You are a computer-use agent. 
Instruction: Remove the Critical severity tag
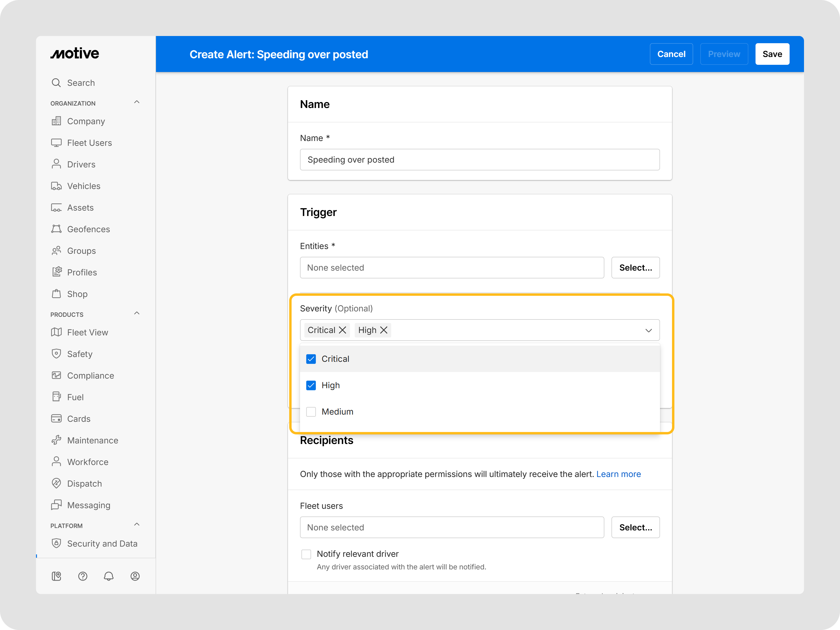coord(343,330)
